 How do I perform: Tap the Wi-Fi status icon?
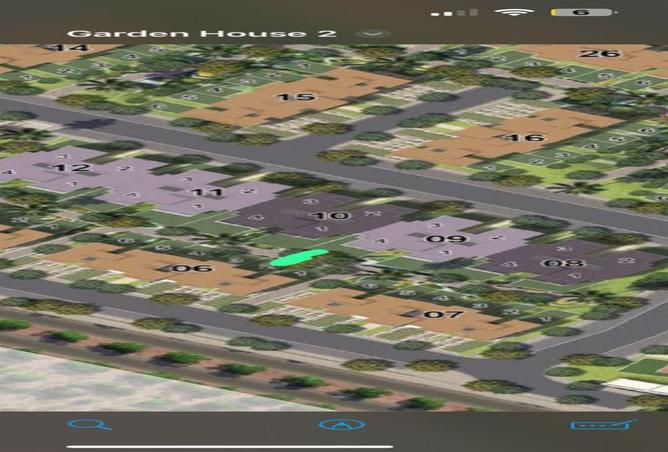click(514, 12)
